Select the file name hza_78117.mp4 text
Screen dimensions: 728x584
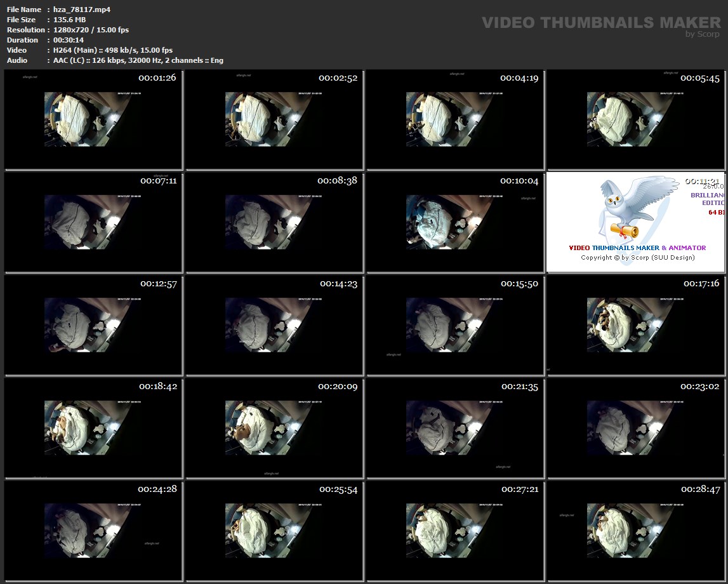[73, 10]
